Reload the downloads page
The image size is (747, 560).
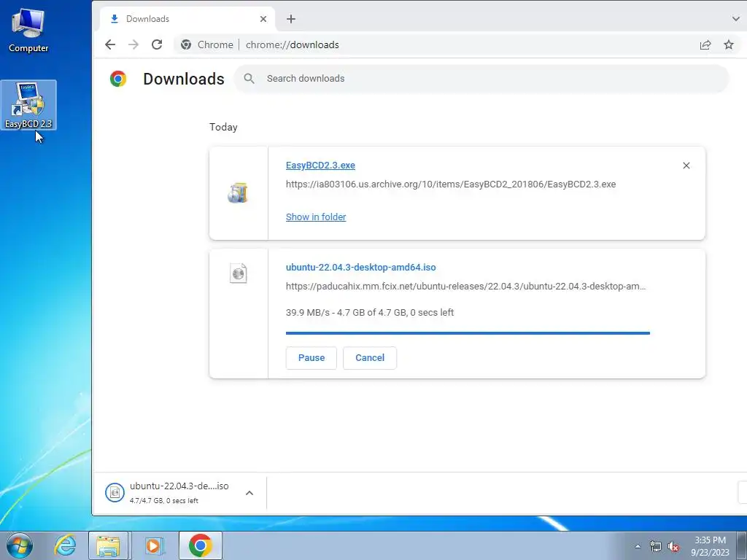[x=157, y=44]
